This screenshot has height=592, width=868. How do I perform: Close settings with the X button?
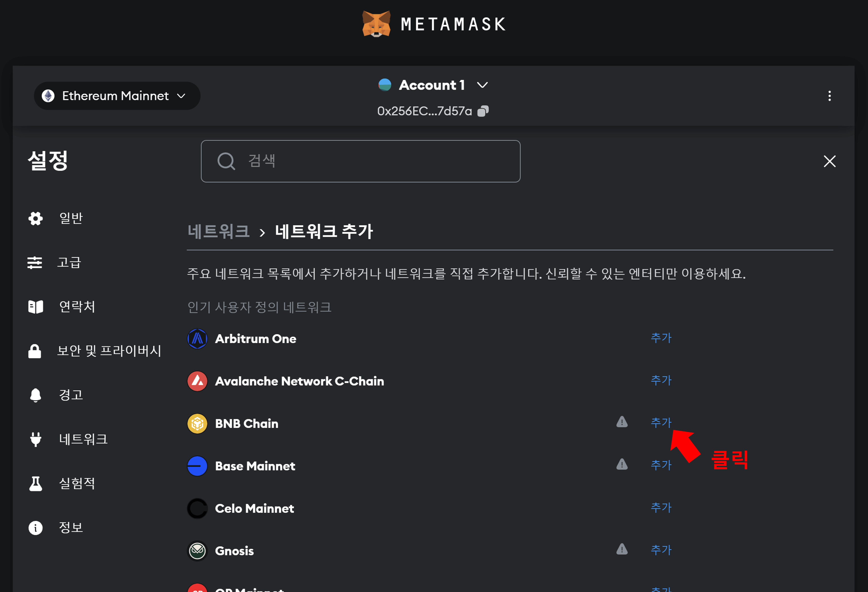pos(829,161)
